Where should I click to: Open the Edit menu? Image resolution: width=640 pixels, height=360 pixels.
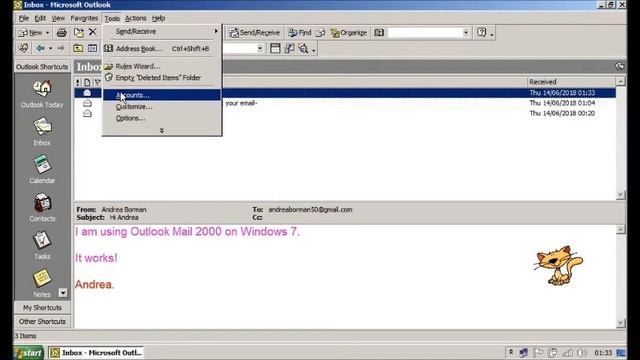click(x=40, y=18)
